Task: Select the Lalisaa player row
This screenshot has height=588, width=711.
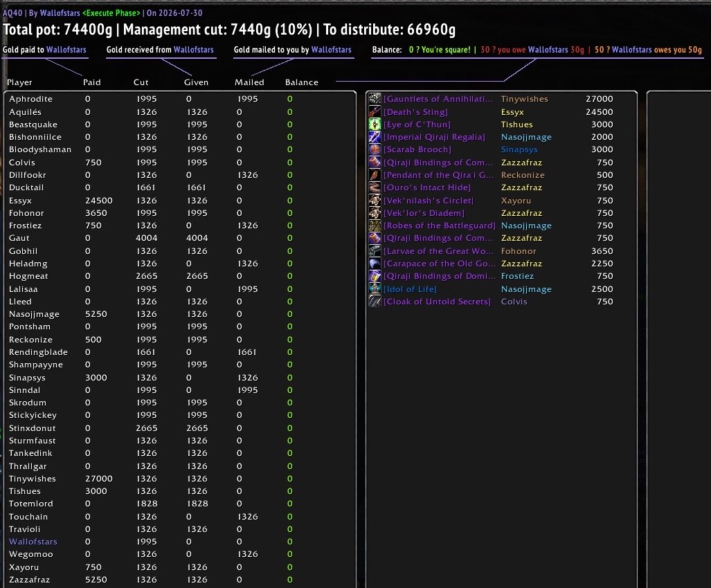Action: 180,289
